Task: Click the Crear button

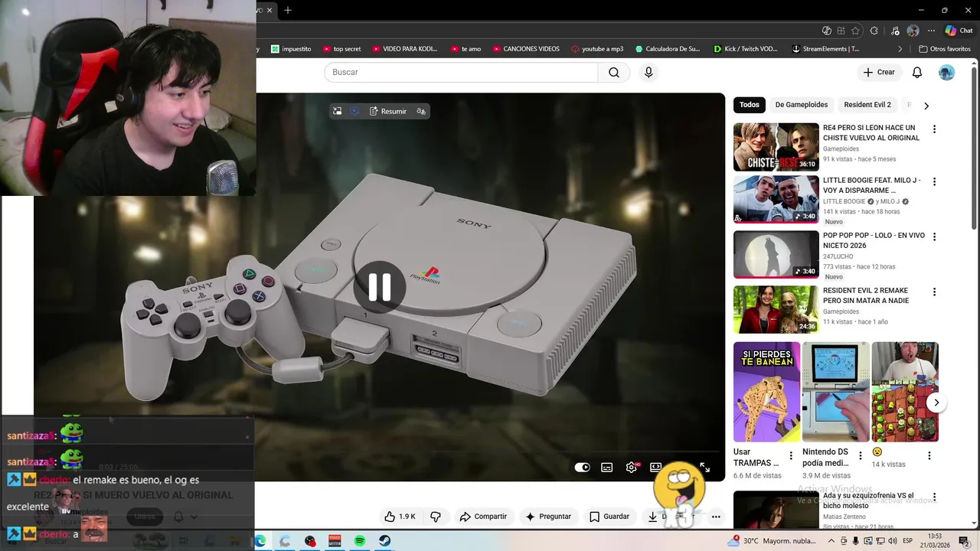Action: coord(879,72)
